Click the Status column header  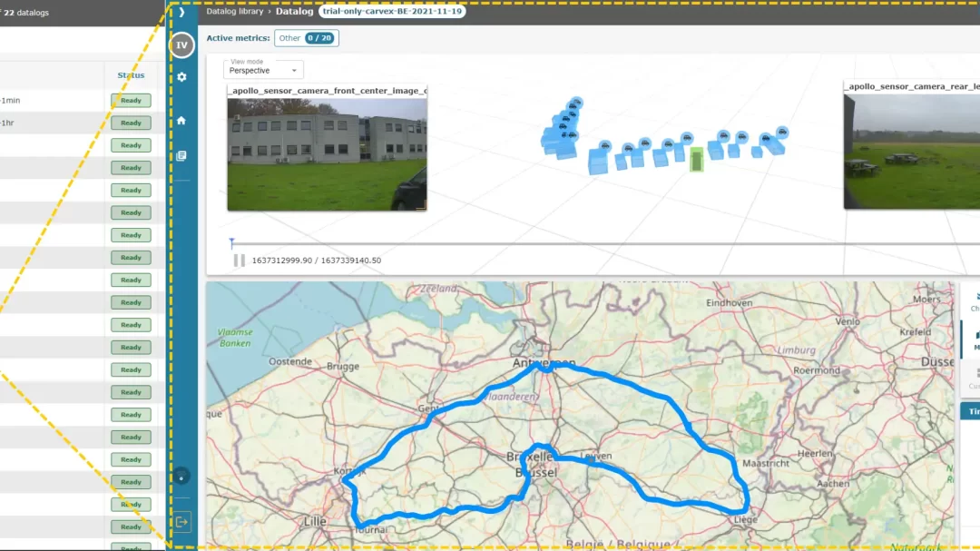pyautogui.click(x=131, y=75)
